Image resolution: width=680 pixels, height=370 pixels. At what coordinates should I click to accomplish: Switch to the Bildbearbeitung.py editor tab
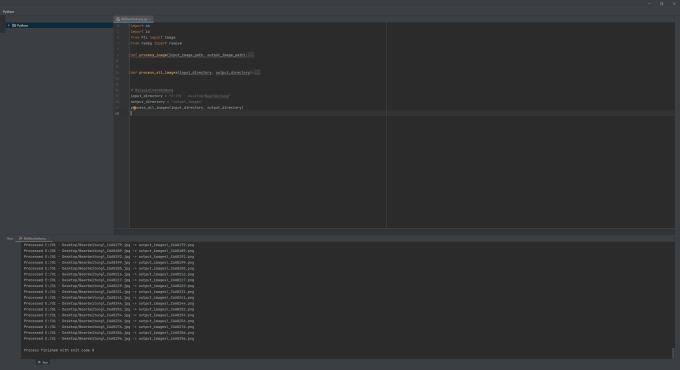(x=134, y=19)
